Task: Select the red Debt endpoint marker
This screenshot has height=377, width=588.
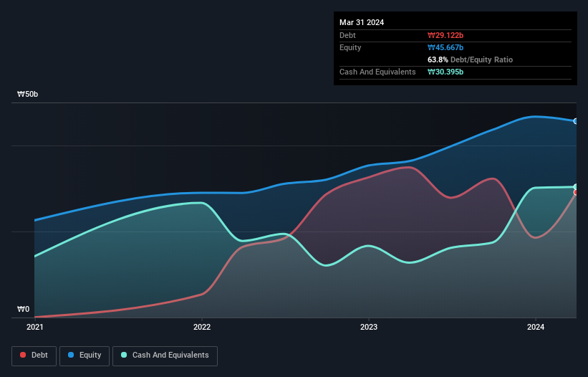Action: [576, 192]
